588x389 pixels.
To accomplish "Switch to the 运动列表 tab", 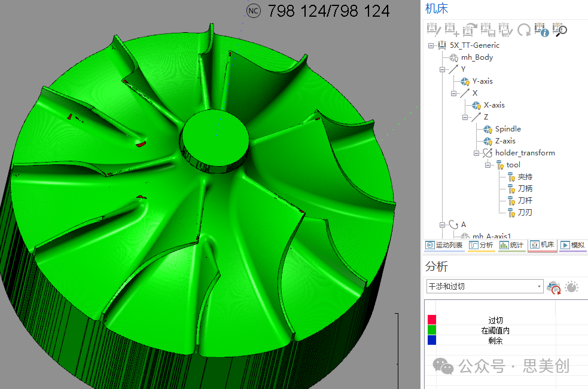I will [x=444, y=246].
